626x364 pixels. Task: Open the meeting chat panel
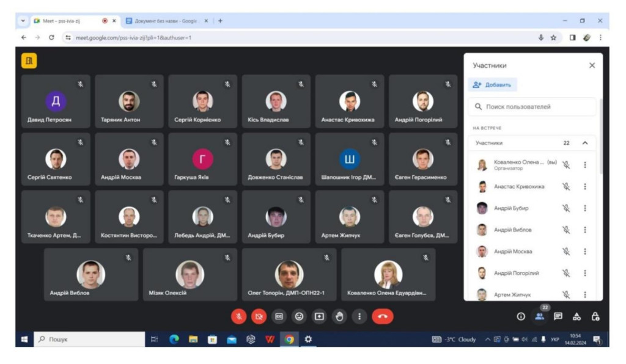(558, 316)
